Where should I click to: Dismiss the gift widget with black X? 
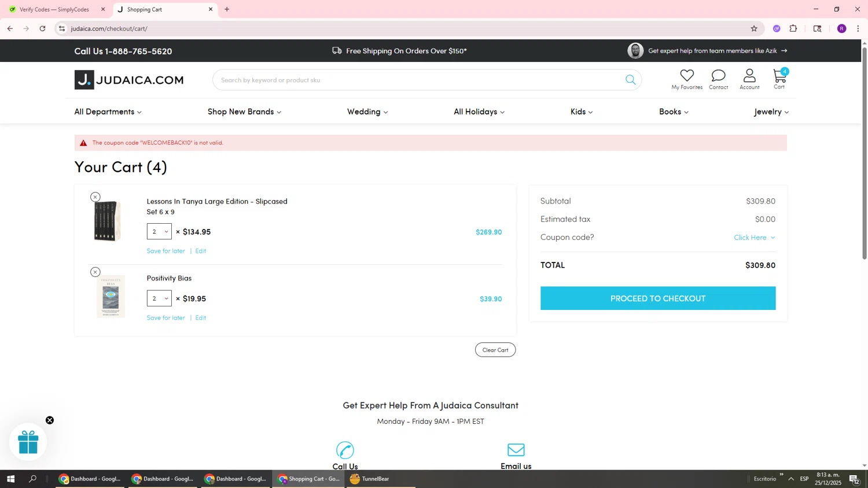click(50, 420)
